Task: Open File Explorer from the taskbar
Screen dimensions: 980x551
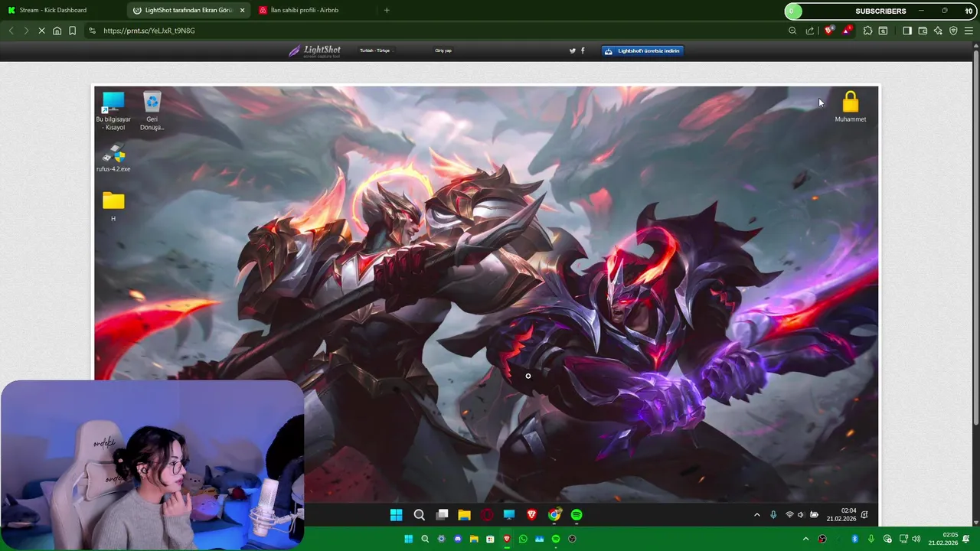Action: tap(474, 539)
